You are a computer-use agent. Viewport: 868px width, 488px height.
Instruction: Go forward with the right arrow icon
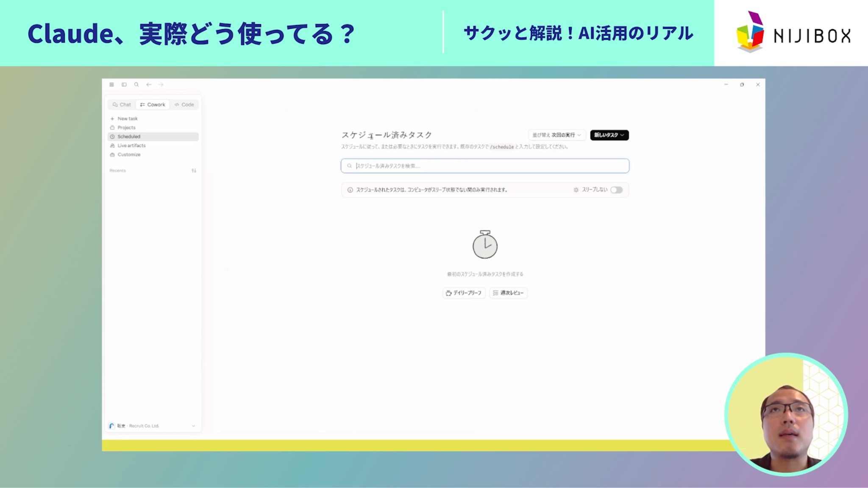161,85
